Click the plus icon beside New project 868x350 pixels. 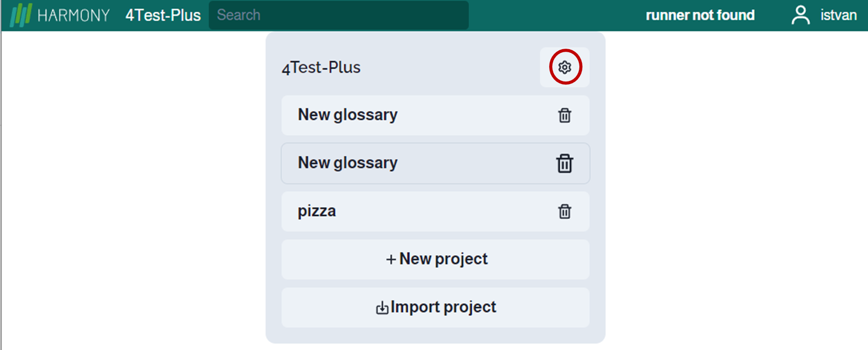click(391, 259)
